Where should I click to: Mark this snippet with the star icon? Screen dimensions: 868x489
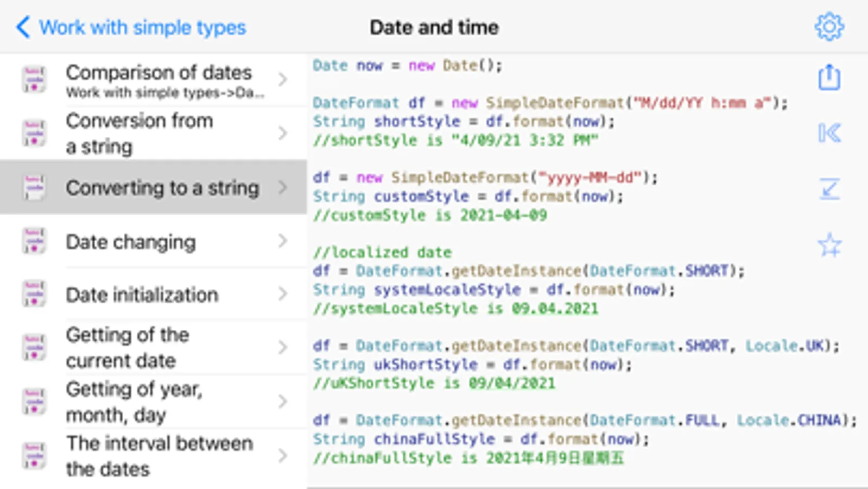tap(829, 245)
